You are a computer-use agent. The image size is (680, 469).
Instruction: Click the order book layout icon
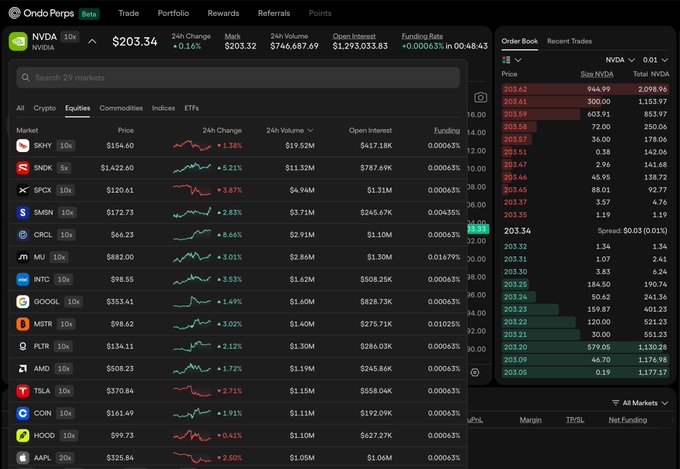pos(506,60)
